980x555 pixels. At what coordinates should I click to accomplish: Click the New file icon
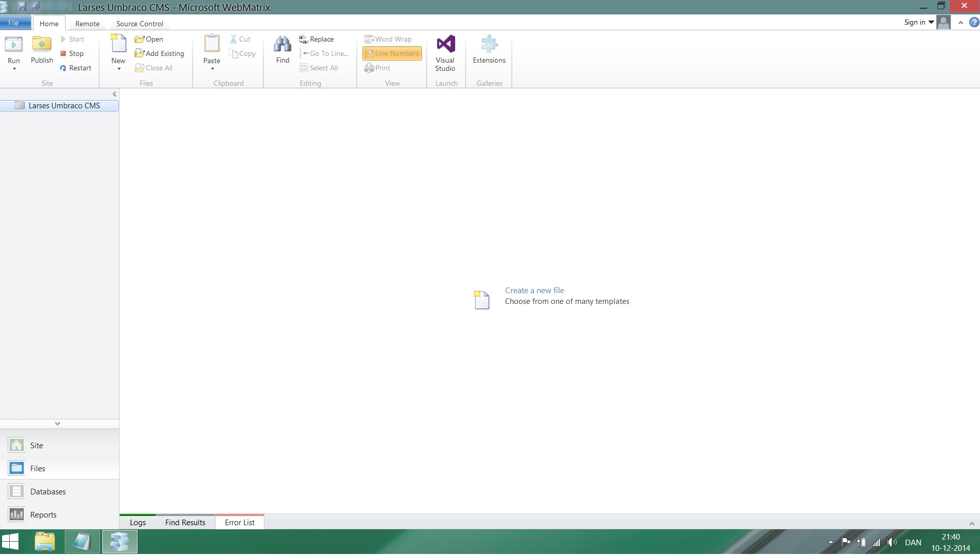(119, 44)
